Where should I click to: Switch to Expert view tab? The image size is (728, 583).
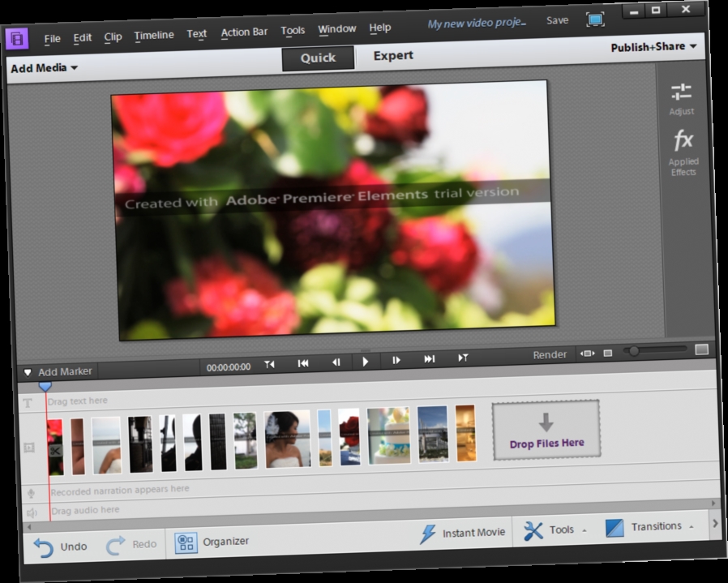[x=393, y=56]
